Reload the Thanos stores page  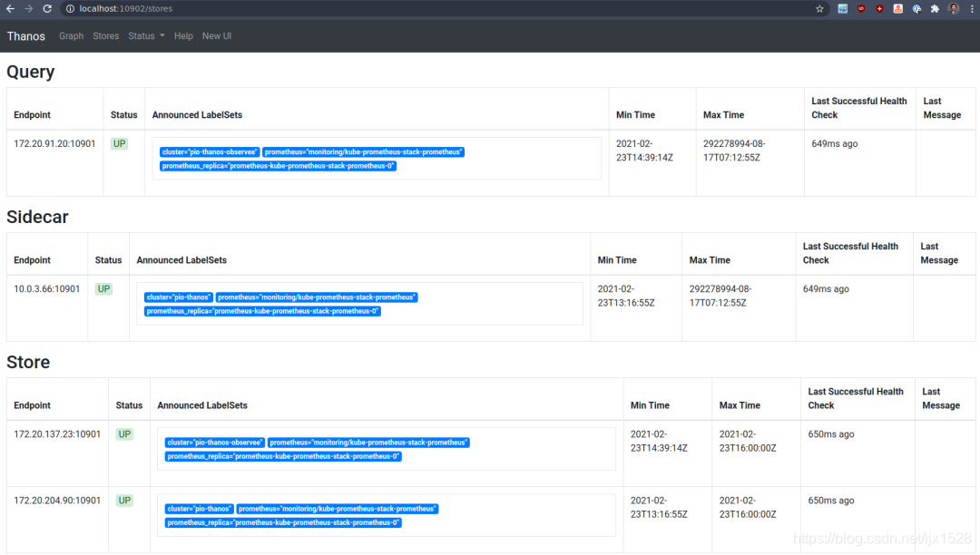(47, 9)
